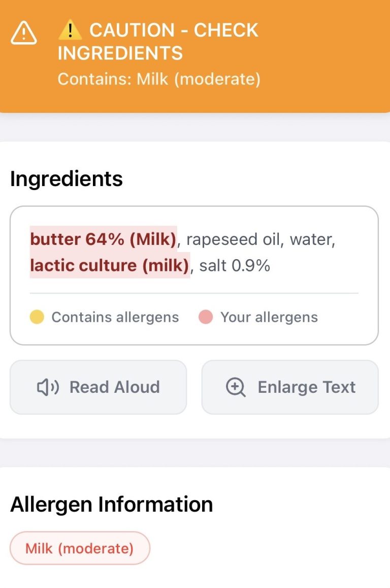Click the Ingredients section heading
The image size is (390, 588).
(67, 179)
